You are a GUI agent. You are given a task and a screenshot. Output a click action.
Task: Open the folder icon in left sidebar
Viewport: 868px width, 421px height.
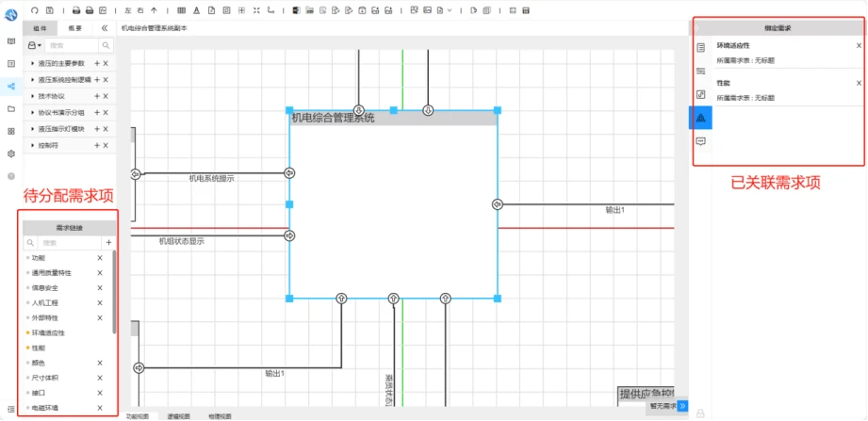coord(11,108)
